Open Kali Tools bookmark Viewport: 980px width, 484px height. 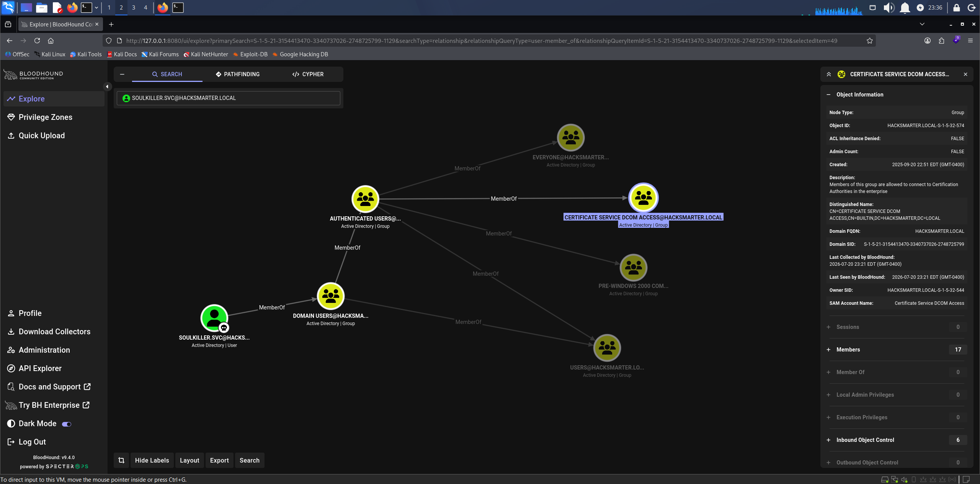(x=86, y=54)
